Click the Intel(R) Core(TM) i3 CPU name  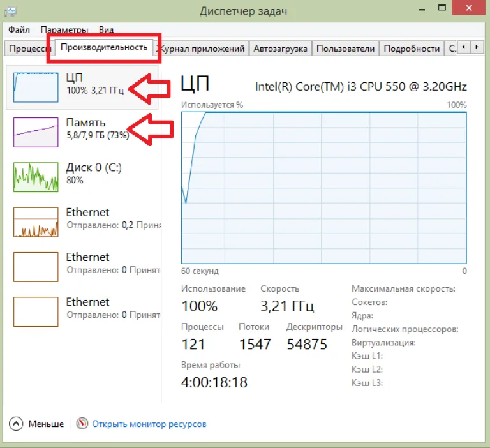click(361, 87)
